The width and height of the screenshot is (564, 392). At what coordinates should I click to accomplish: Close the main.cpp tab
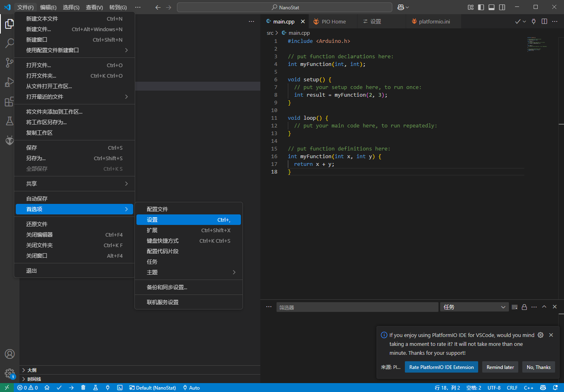[x=302, y=21]
